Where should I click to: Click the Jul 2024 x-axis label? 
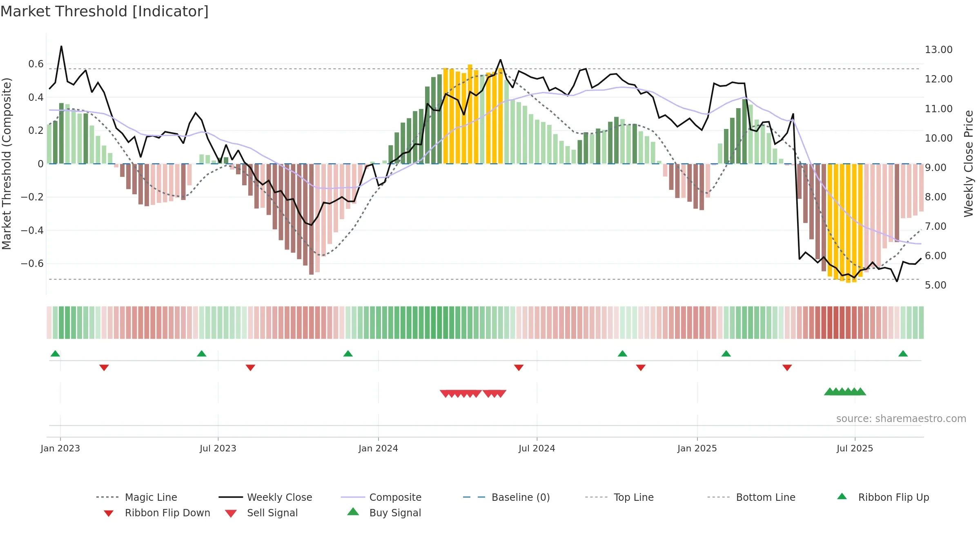[x=537, y=448]
